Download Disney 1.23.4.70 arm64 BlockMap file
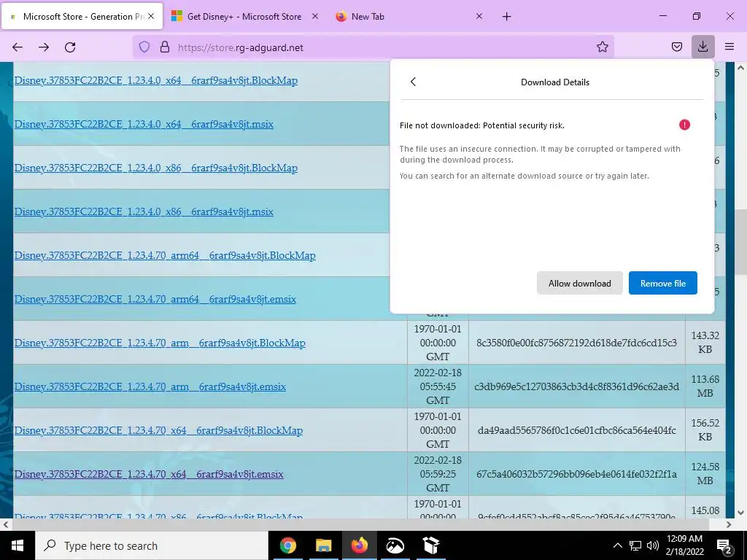The height and width of the screenshot is (560, 747). point(165,256)
